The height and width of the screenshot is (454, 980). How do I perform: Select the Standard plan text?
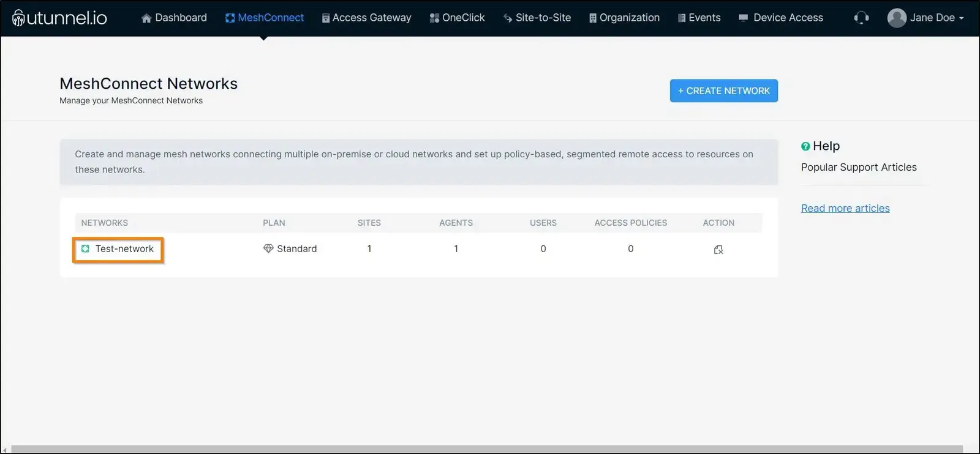[297, 249]
